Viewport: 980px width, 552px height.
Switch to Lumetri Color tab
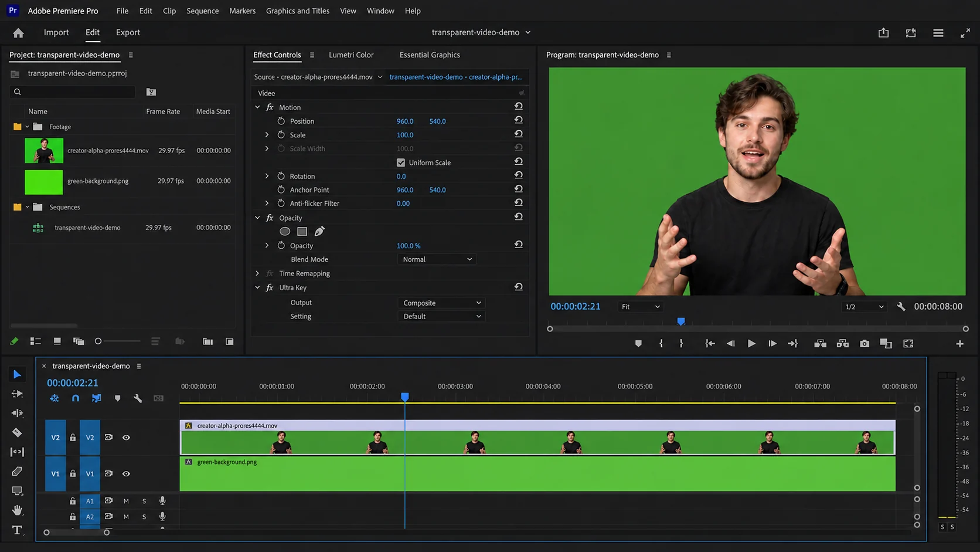[351, 55]
